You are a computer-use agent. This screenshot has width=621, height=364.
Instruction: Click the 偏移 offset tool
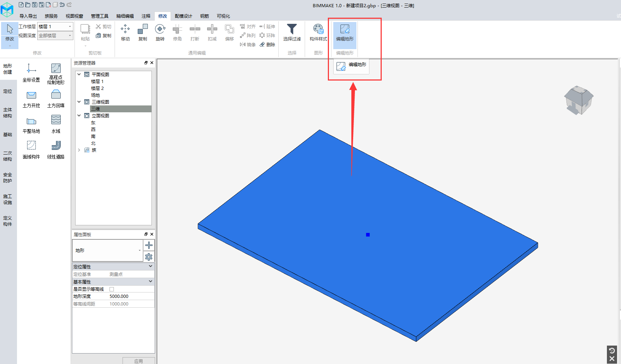(x=230, y=32)
